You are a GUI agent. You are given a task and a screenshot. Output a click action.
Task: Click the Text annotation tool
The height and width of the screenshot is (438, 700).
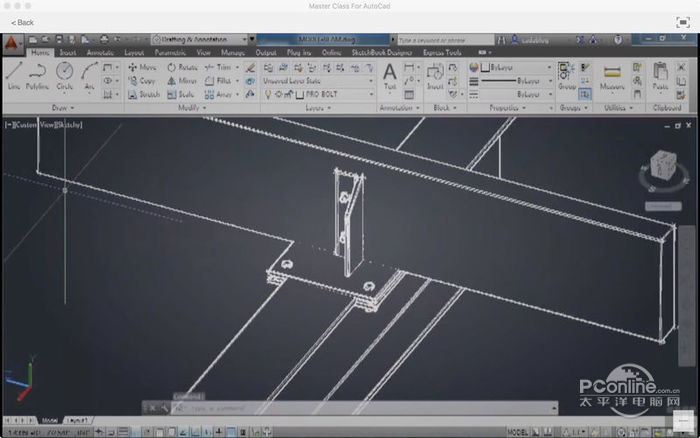point(390,76)
